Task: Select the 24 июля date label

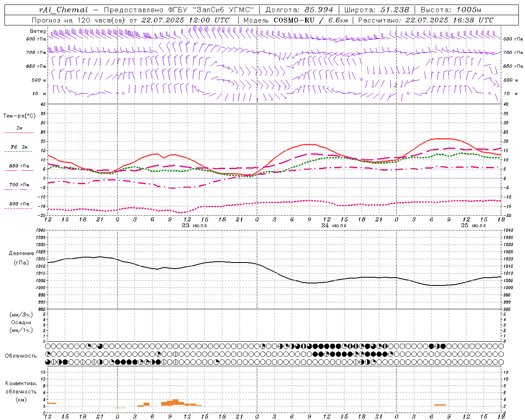Action: click(x=334, y=226)
